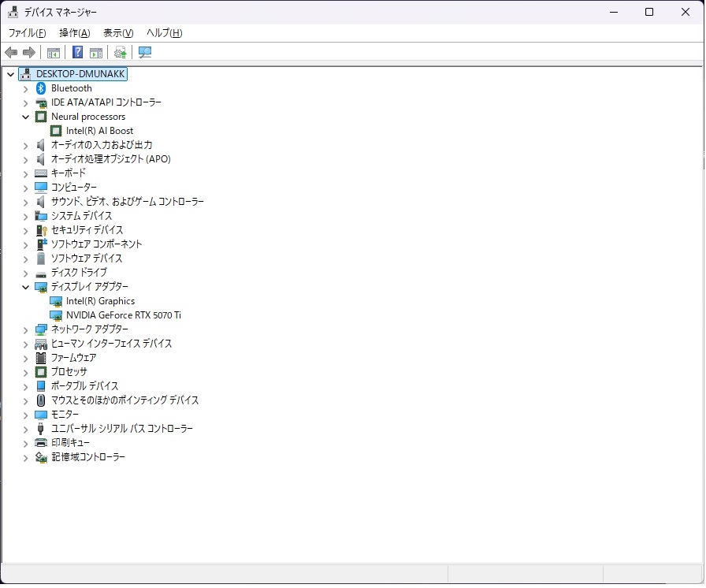
Task: Expand the ポータブル デバイス category
Action: [x=26, y=387]
